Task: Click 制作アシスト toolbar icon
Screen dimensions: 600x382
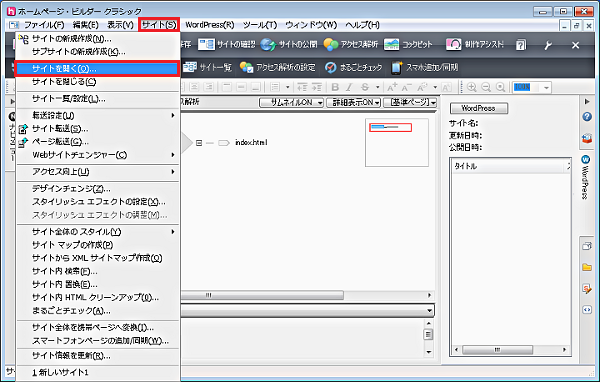Action: click(475, 45)
